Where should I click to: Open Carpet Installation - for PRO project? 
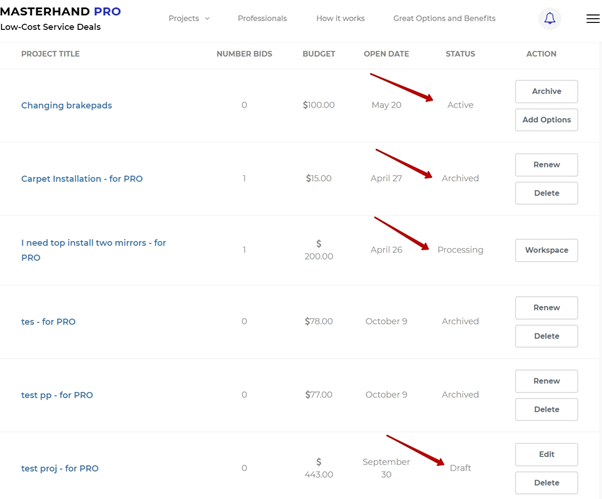coord(82,178)
